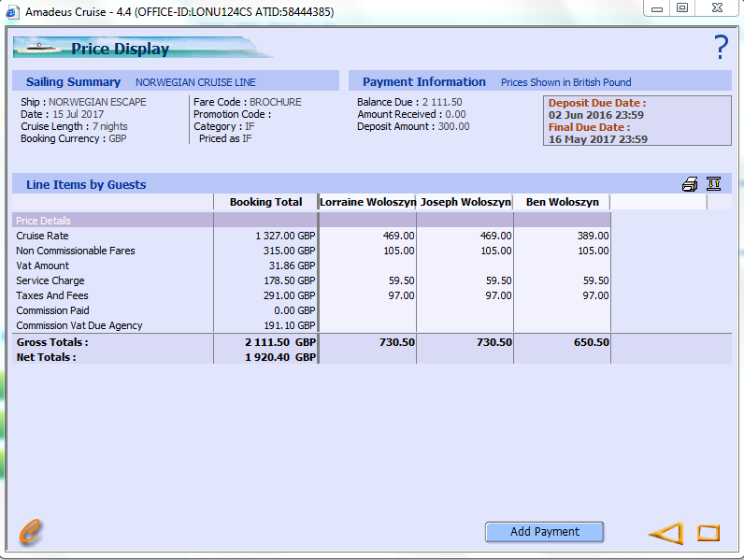Click the Ship NORWEGIAN ESCAPE line
Viewport: 744px width, 560px height.
[83, 102]
